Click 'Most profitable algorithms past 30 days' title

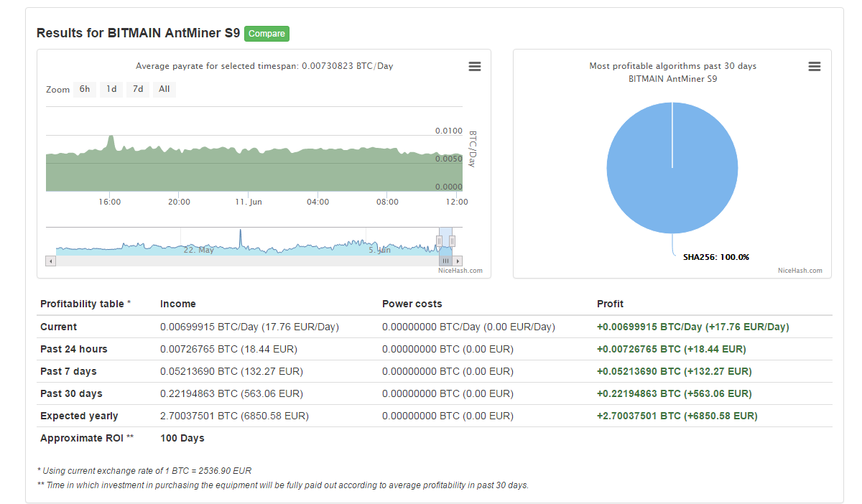pyautogui.click(x=673, y=66)
